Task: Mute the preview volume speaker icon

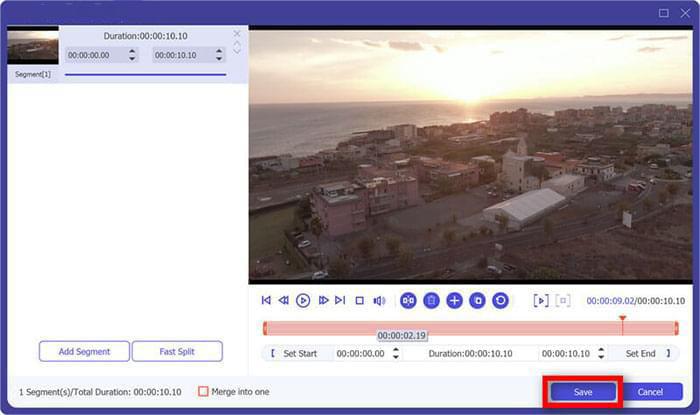Action: pos(379,301)
